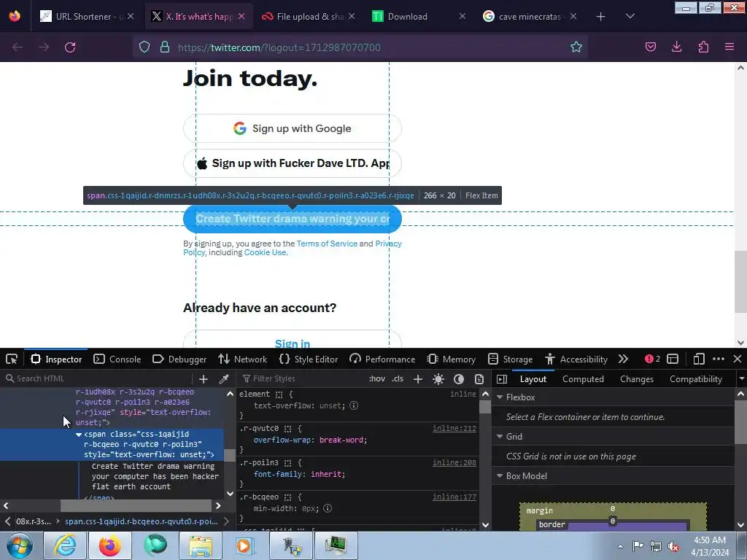Toggle print media simulation
The image size is (747, 560).
(x=479, y=379)
